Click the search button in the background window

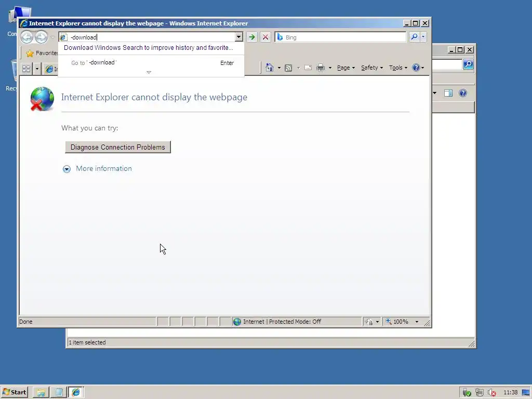tap(468, 64)
